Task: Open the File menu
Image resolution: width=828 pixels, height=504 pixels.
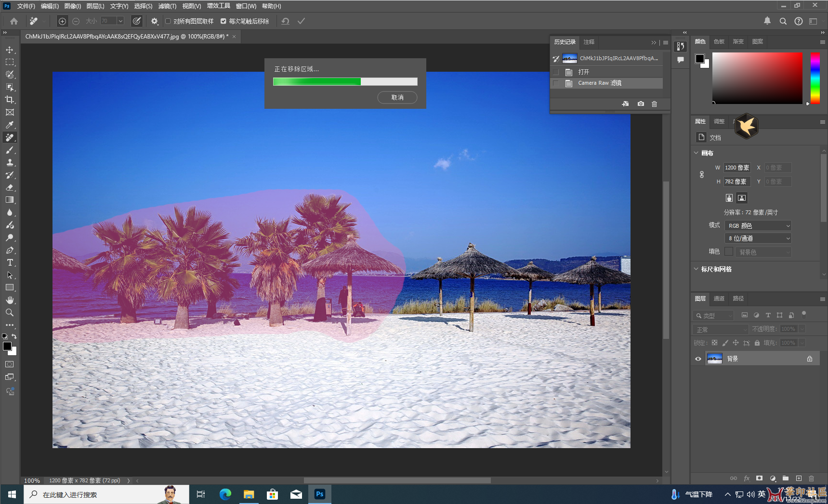Action: coord(26,6)
